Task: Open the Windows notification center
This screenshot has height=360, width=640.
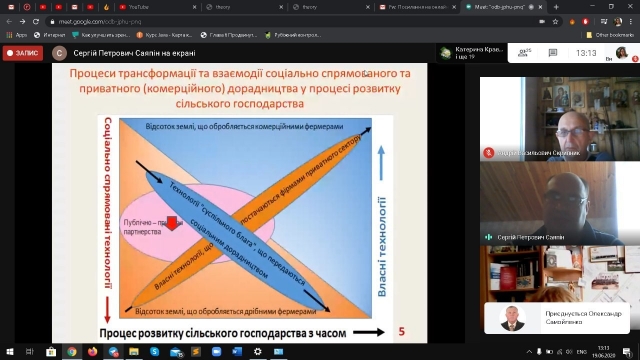Action: (x=627, y=351)
